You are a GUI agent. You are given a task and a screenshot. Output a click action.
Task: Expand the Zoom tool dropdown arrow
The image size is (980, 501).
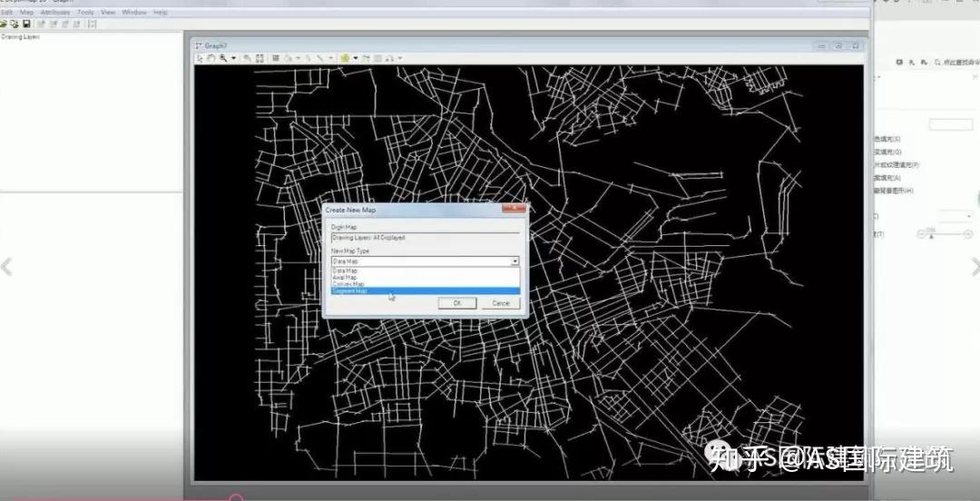[234, 58]
